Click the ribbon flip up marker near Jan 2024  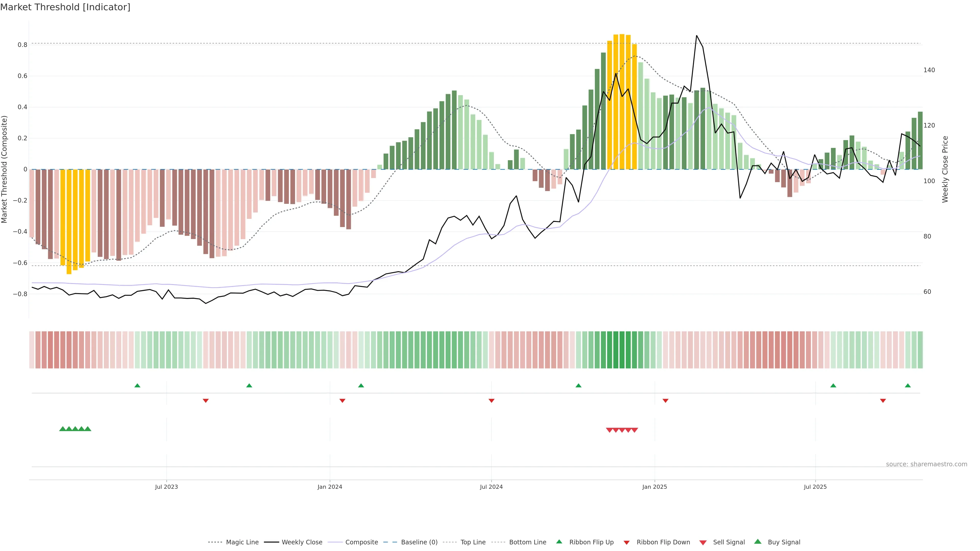pyautogui.click(x=361, y=386)
